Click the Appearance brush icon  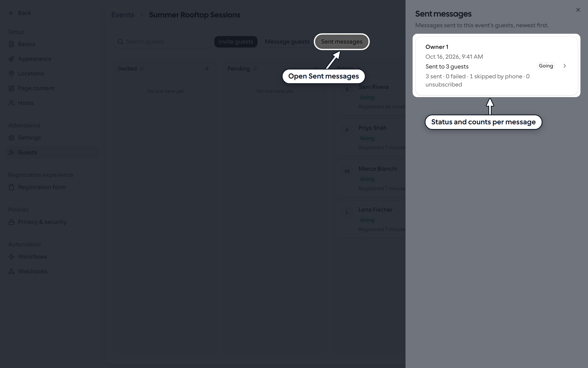11,59
